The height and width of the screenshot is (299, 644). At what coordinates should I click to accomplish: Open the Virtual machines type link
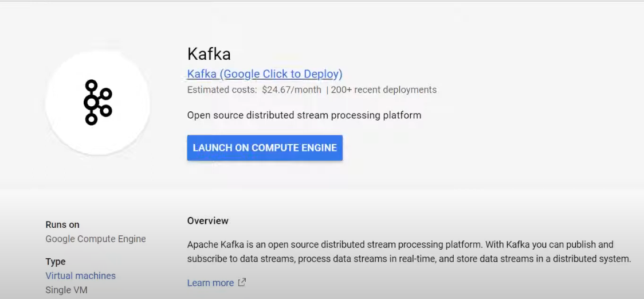80,275
